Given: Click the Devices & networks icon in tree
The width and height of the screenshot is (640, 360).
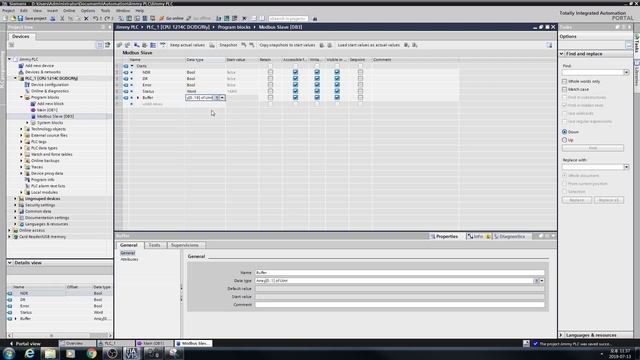Looking at the screenshot, I should [x=21, y=72].
